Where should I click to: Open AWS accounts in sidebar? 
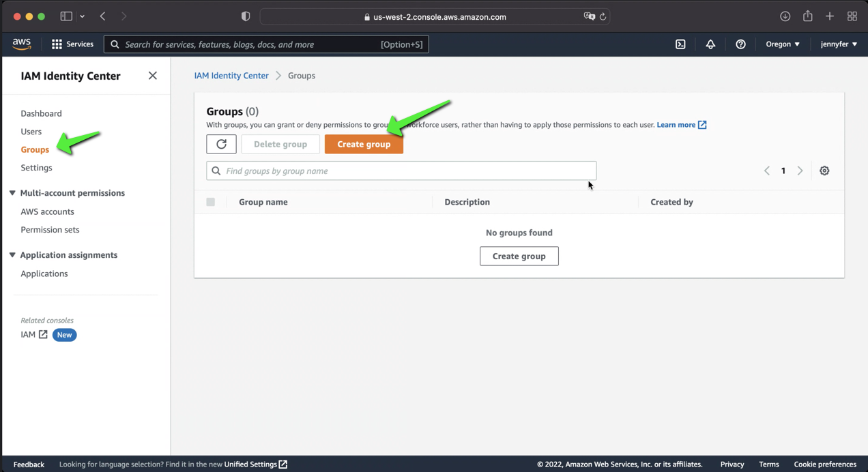[47, 211]
